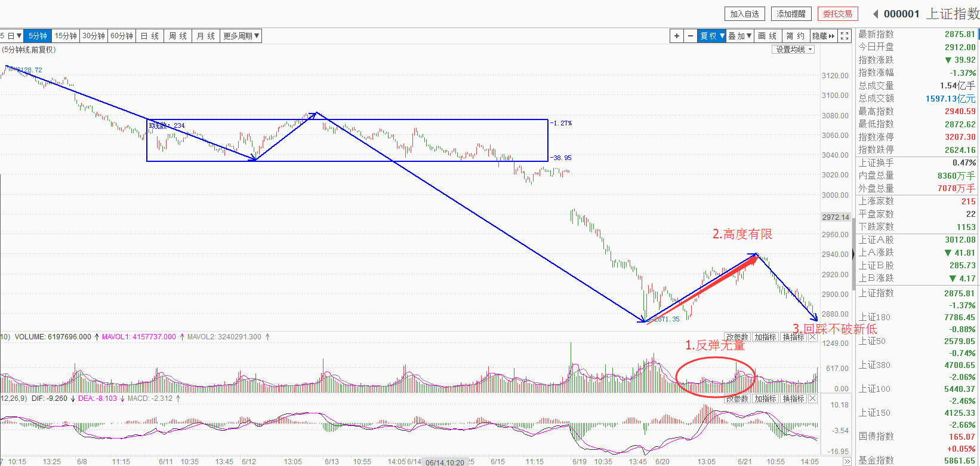
Task: Click the 2972.14 price axis marker
Action: pyautogui.click(x=836, y=217)
